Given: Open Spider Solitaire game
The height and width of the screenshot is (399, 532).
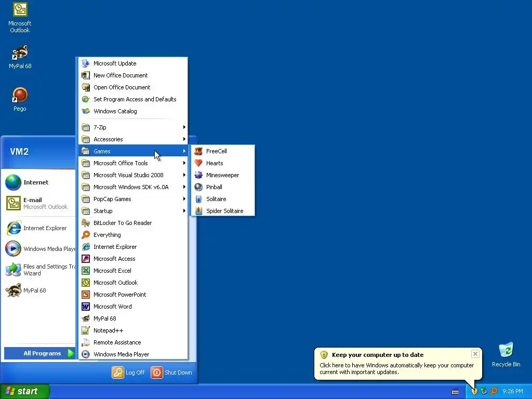Looking at the screenshot, I should click(223, 211).
